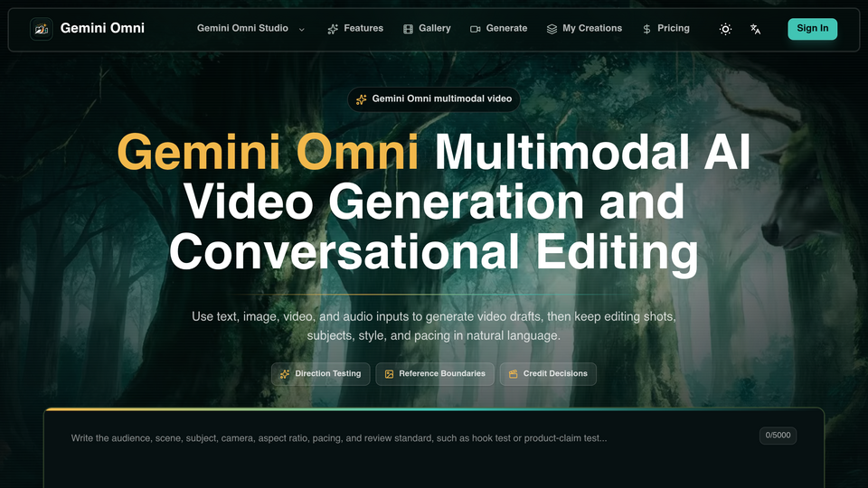Screen dimensions: 868x488
Task: Select the Reference Boundaries chip
Action: pos(435,374)
